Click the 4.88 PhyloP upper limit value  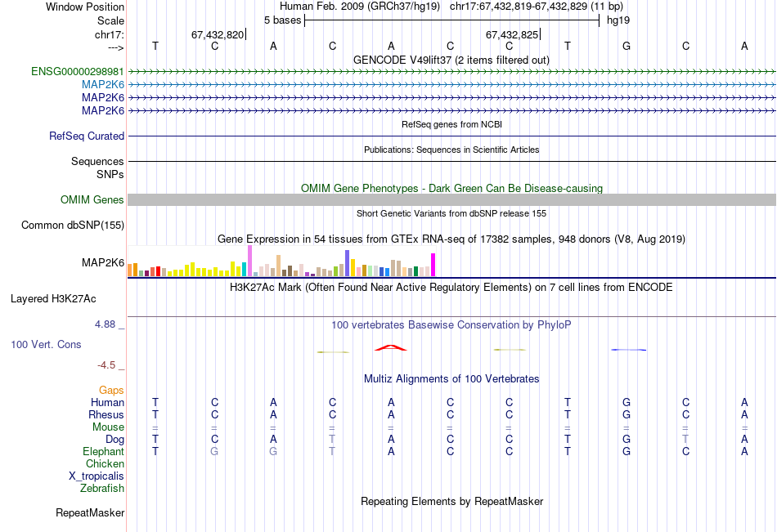coord(105,325)
